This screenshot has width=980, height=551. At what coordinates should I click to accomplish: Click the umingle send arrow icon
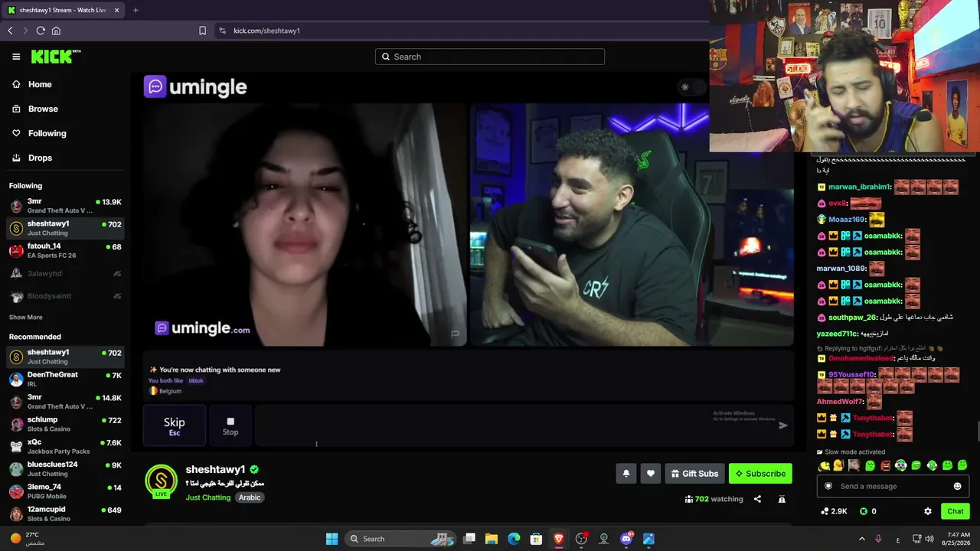pos(782,425)
